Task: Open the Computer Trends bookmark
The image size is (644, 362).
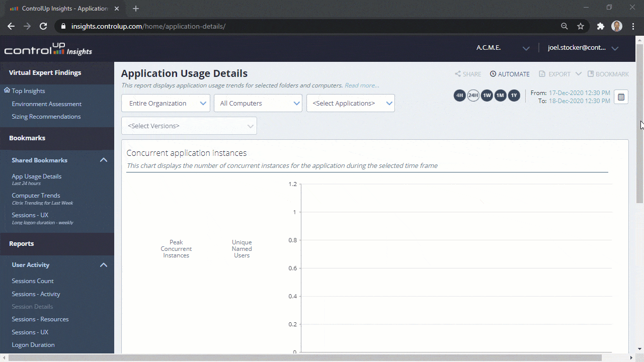Action: [x=42, y=199]
